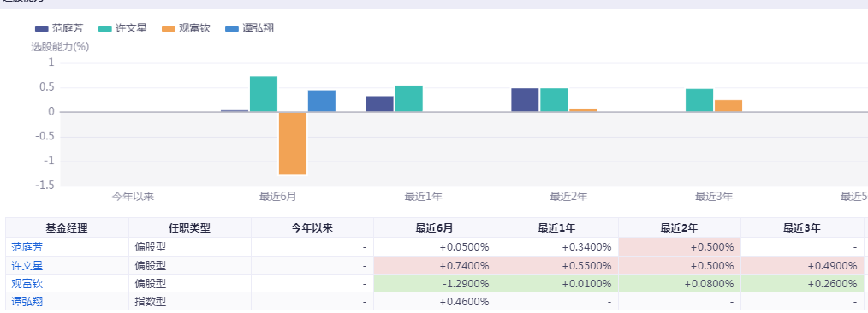Select the +0.2600% cell for 观富钦

point(802,284)
